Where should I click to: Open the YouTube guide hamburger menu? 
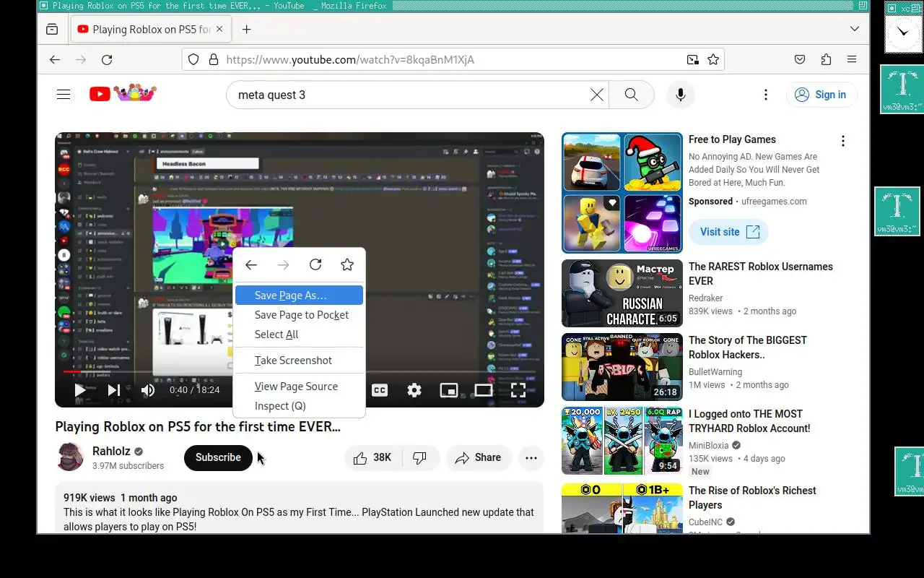64,95
